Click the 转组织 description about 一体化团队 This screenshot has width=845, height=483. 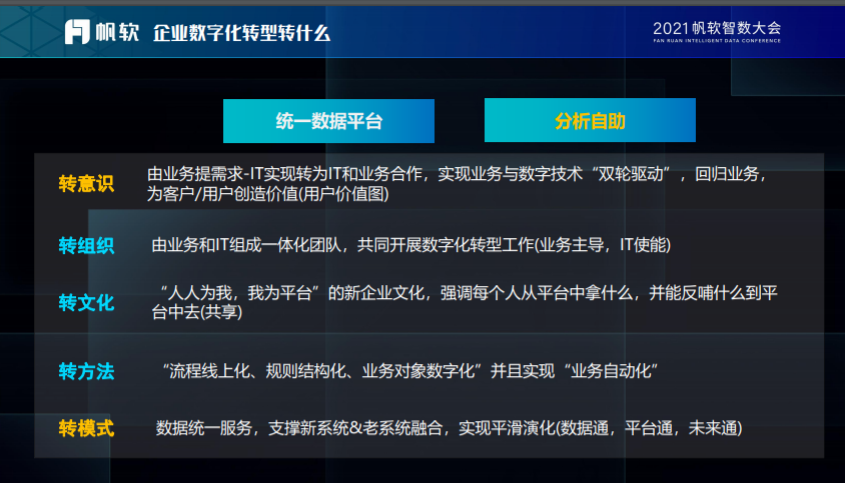click(x=411, y=245)
